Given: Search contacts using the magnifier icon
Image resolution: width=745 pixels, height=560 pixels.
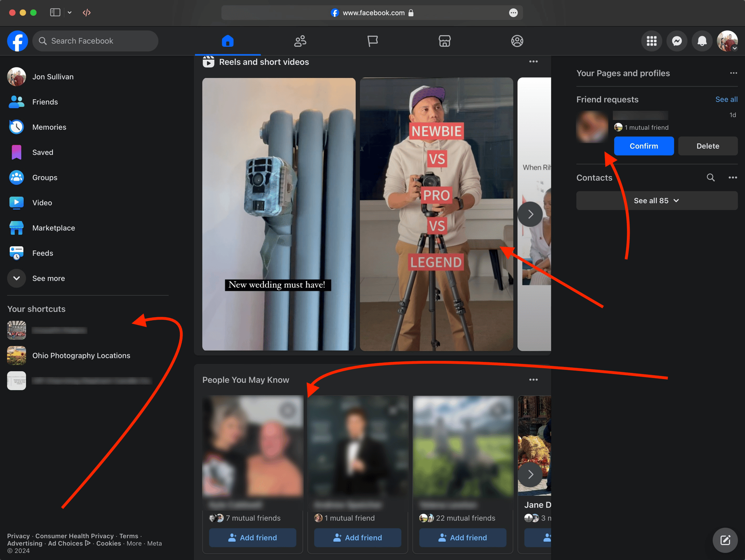Looking at the screenshot, I should click(x=710, y=178).
